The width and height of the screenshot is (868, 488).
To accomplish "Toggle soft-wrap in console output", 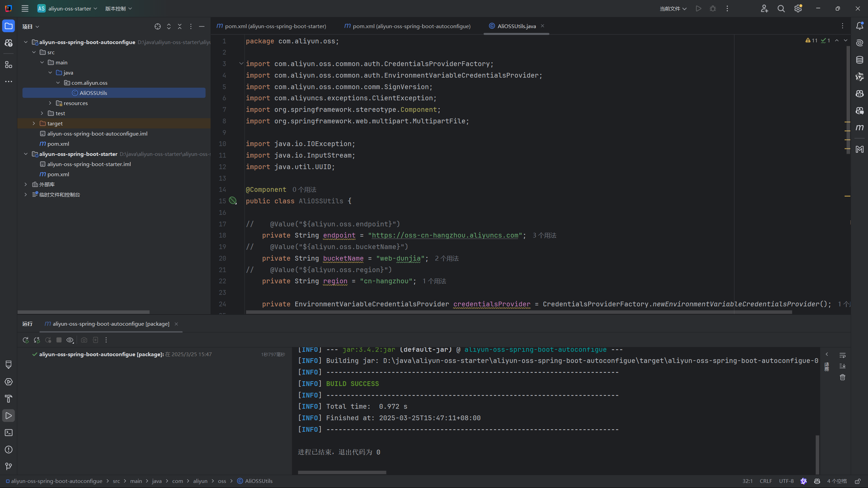I will (843, 355).
